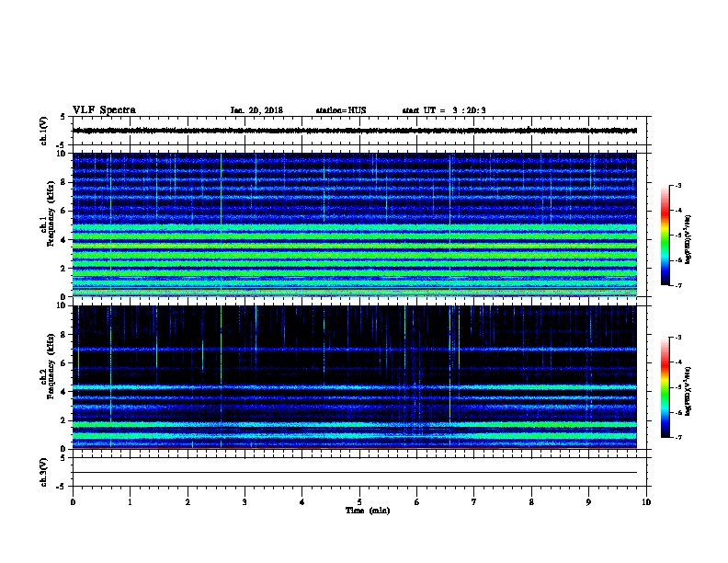Click the green 4 kHz band in ch.1 spectrogram
The image size is (728, 563).
click(355, 236)
